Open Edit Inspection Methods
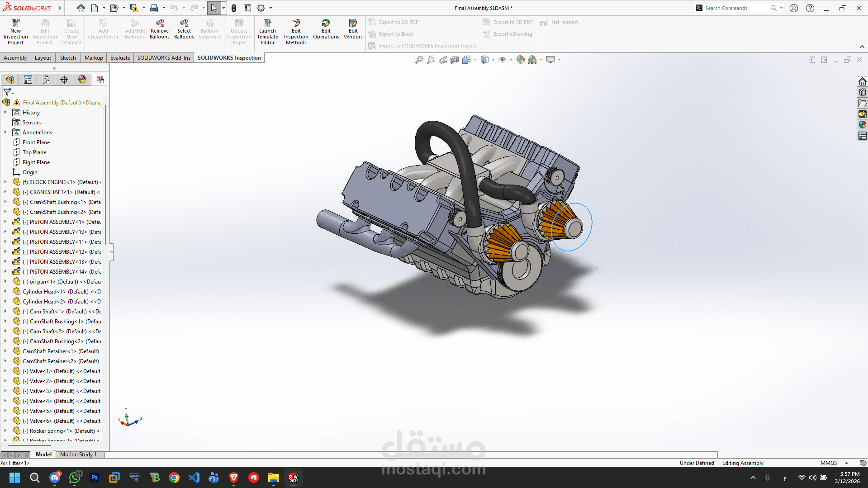This screenshot has width=868, height=488. point(296,32)
